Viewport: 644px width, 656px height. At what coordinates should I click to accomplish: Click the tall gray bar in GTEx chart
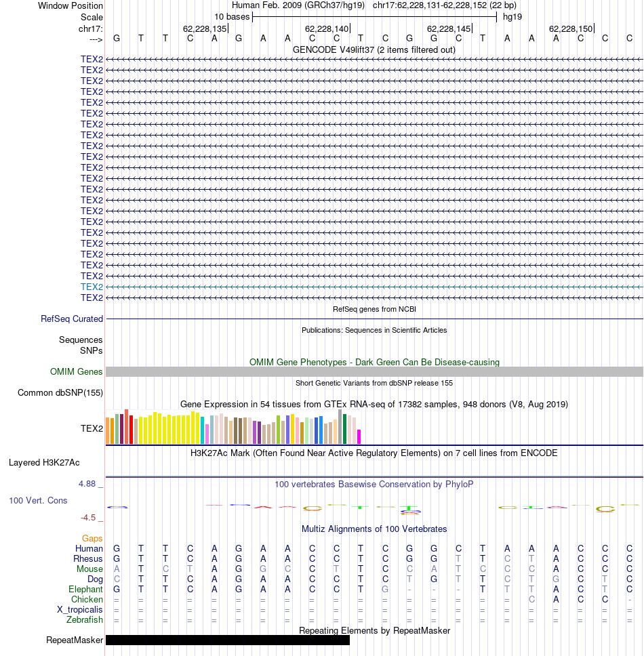tap(340, 427)
